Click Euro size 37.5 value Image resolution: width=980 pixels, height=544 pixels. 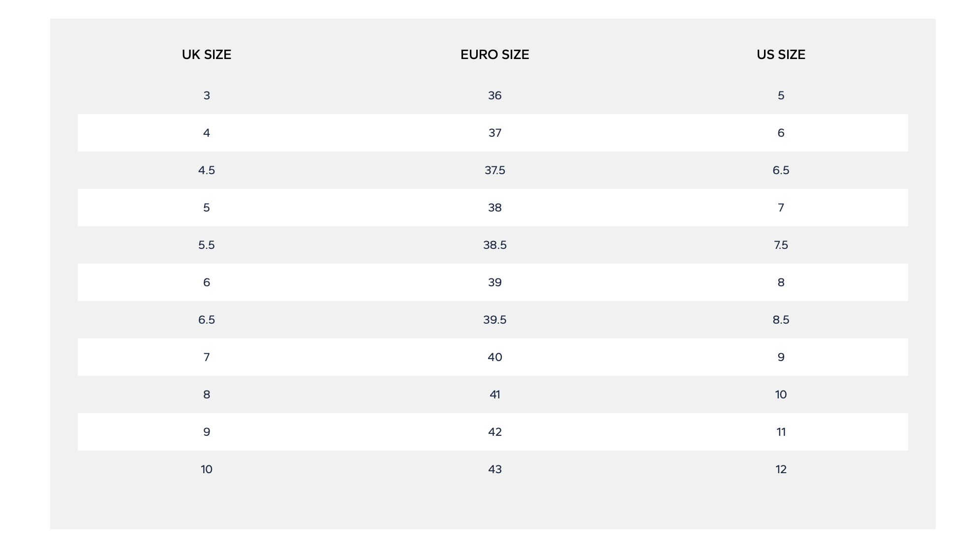[x=494, y=170]
